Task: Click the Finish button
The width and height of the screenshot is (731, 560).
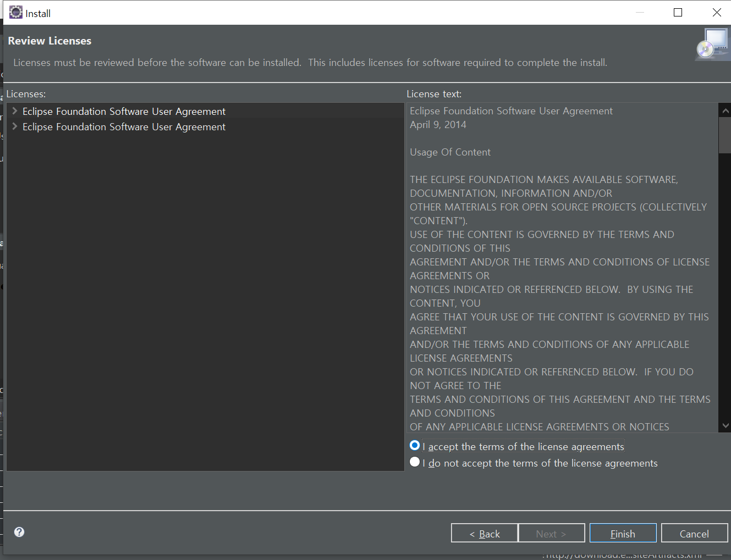Action: click(623, 533)
